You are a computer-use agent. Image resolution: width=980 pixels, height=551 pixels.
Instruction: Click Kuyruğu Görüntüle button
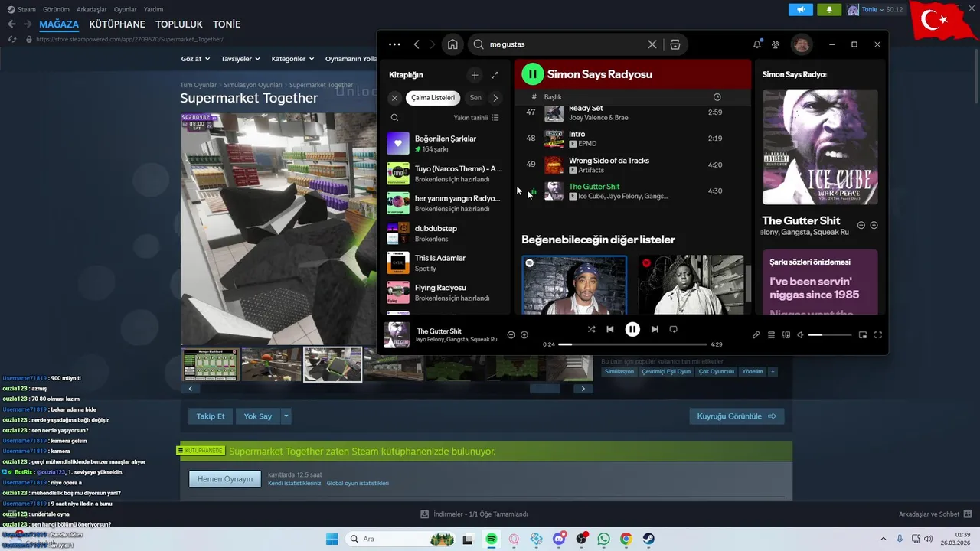(737, 416)
